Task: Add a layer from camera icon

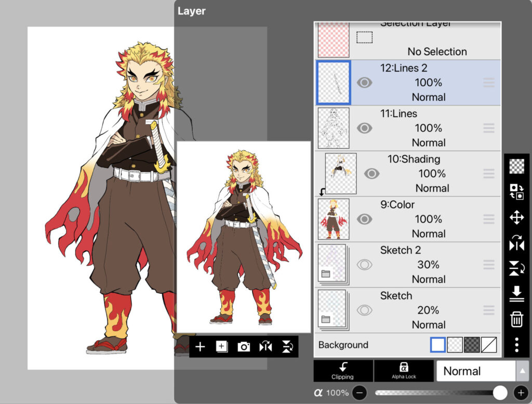Action: tap(244, 347)
